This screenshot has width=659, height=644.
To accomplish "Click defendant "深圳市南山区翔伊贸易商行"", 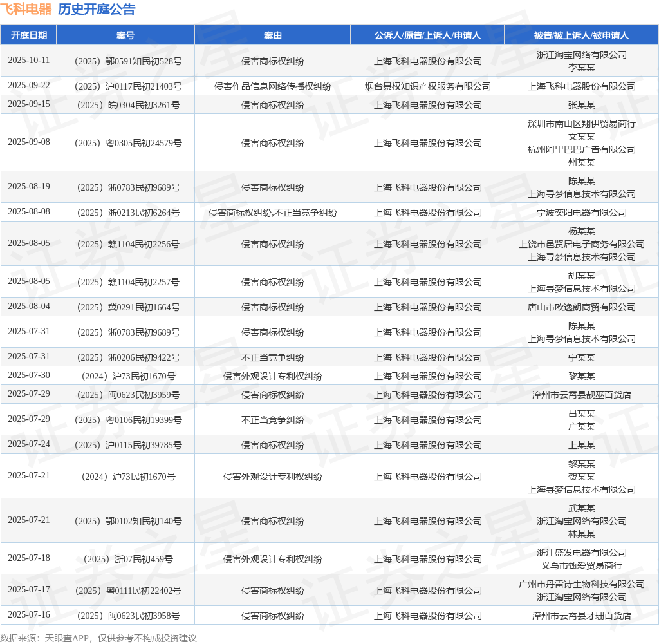I will [582, 124].
